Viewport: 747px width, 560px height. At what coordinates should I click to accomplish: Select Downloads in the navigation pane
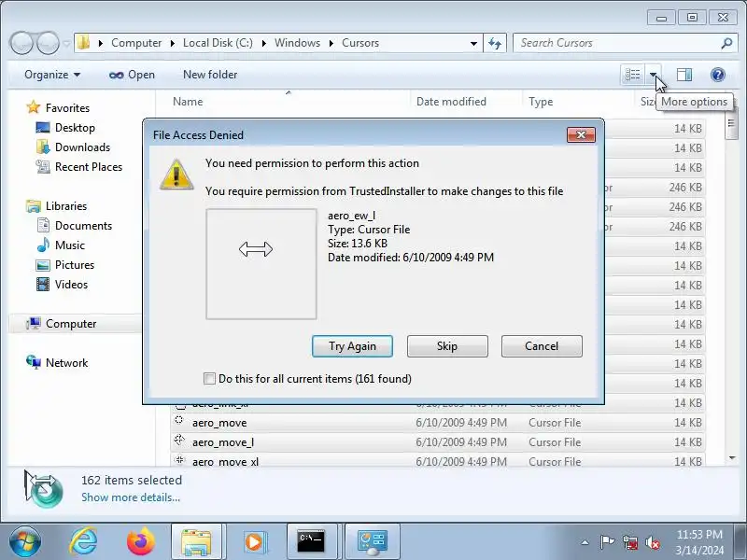pyautogui.click(x=82, y=147)
